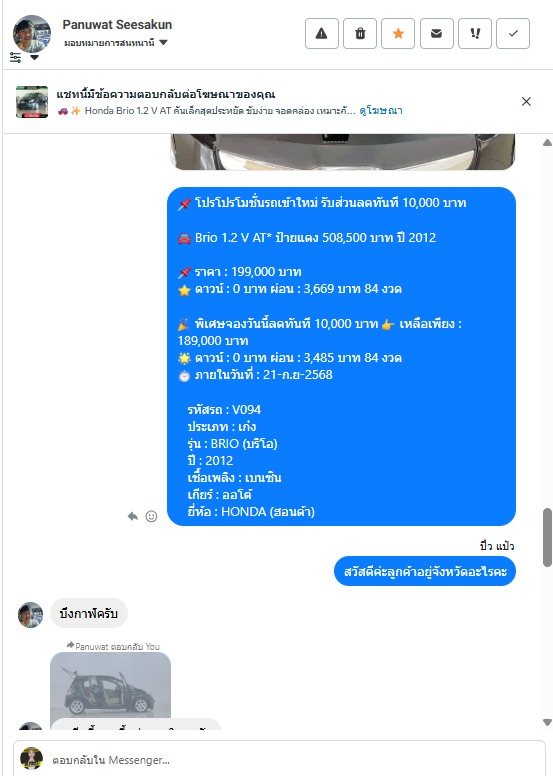Expand the small arrow beside the sliders icon
Image resolution: width=553 pixels, height=776 pixels.
click(x=34, y=57)
